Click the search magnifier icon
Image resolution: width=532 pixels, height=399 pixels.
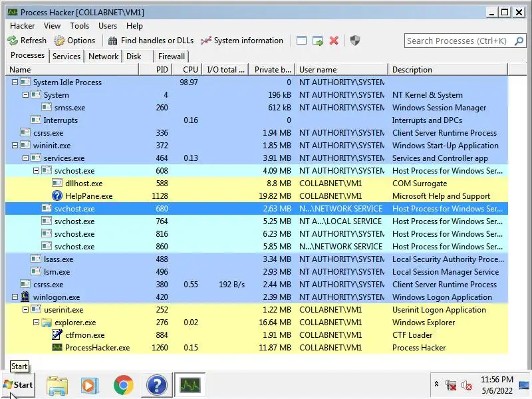pyautogui.click(x=519, y=41)
